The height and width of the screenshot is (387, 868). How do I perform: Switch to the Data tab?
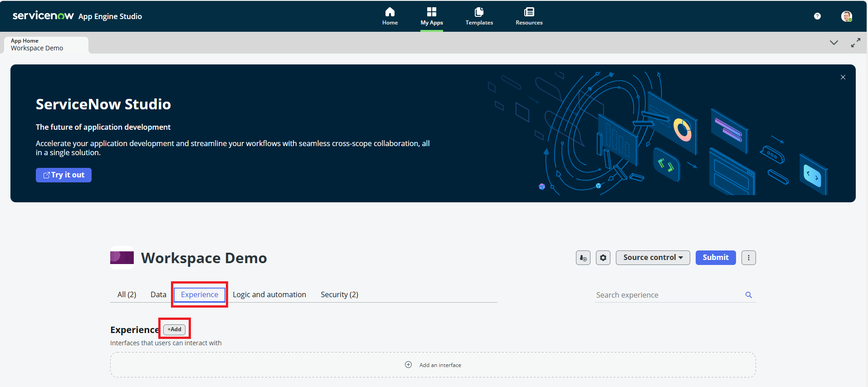click(x=158, y=294)
